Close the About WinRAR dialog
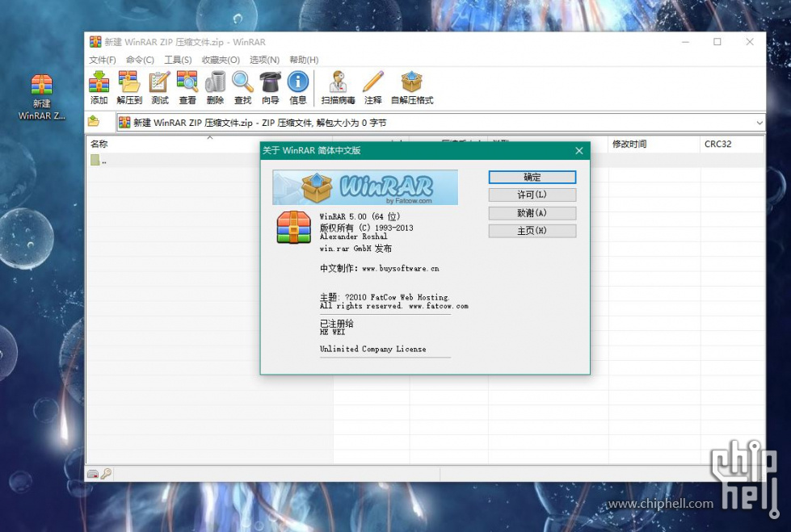This screenshot has height=532, width=791. (x=579, y=151)
